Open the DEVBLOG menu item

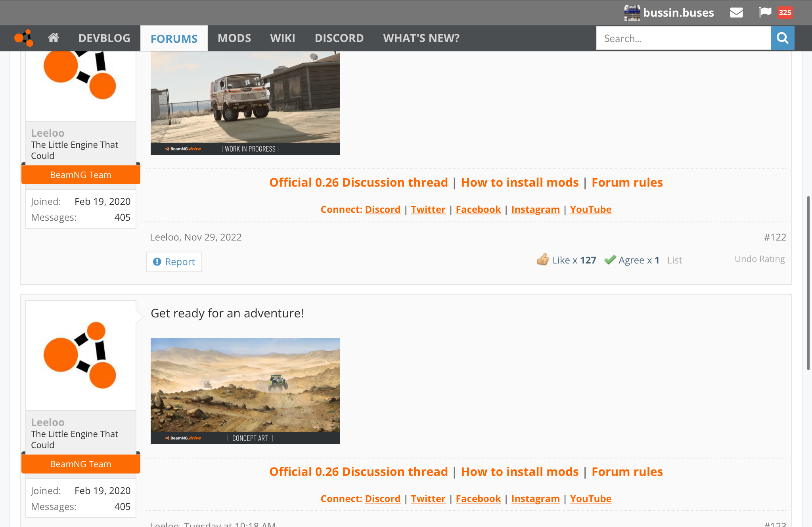click(x=104, y=38)
